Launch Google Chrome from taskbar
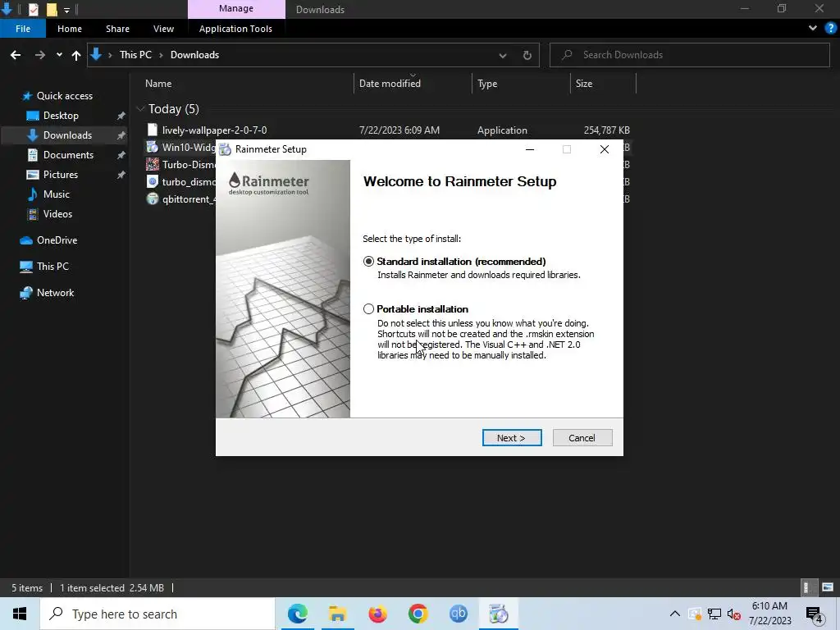840x630 pixels. click(418, 614)
